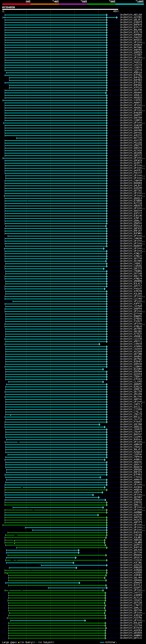Select hit label UniRef100_P62266
This screenshot has height=644, width=146.
tap(131, 143)
